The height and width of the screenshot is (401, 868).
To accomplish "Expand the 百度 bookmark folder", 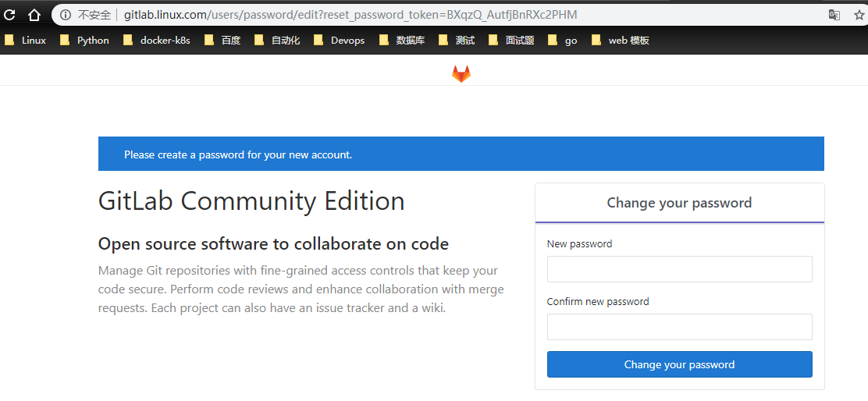I will (x=222, y=41).
